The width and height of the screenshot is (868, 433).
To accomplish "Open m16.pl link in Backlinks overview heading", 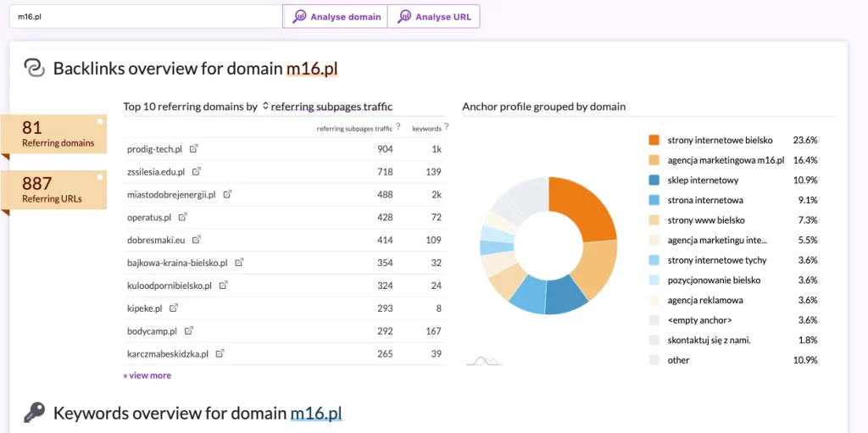I will [x=311, y=69].
